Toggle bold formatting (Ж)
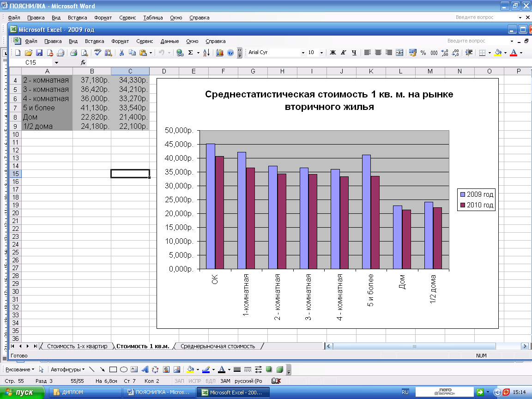 click(x=332, y=53)
